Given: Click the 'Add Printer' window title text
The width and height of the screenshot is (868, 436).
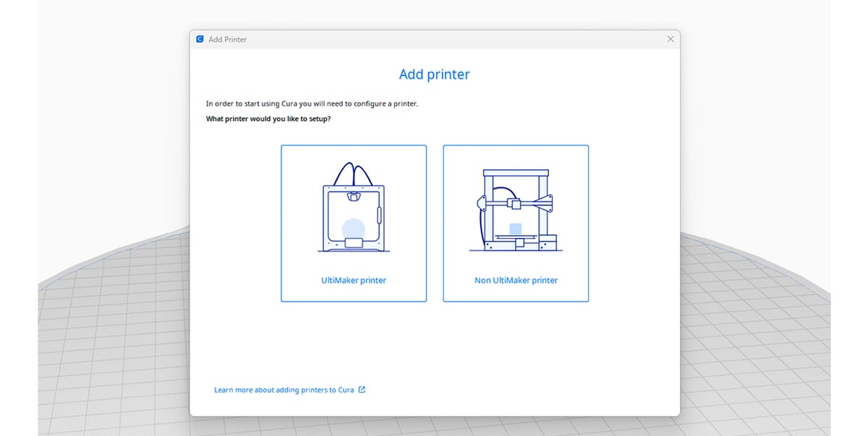Looking at the screenshot, I should tap(227, 40).
